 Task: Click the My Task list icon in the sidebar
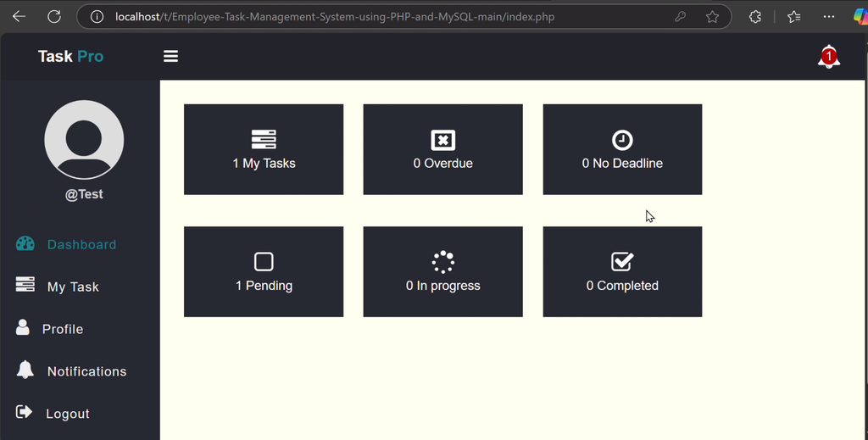pyautogui.click(x=25, y=285)
